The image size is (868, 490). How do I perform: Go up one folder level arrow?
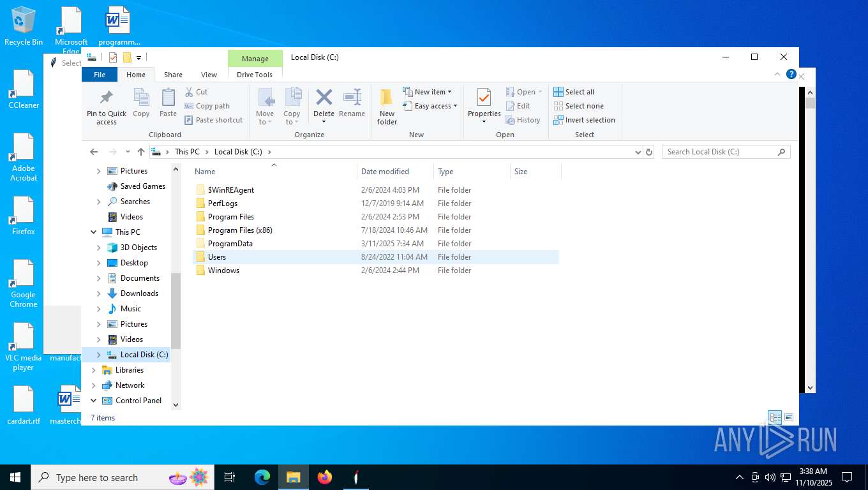pyautogui.click(x=141, y=152)
